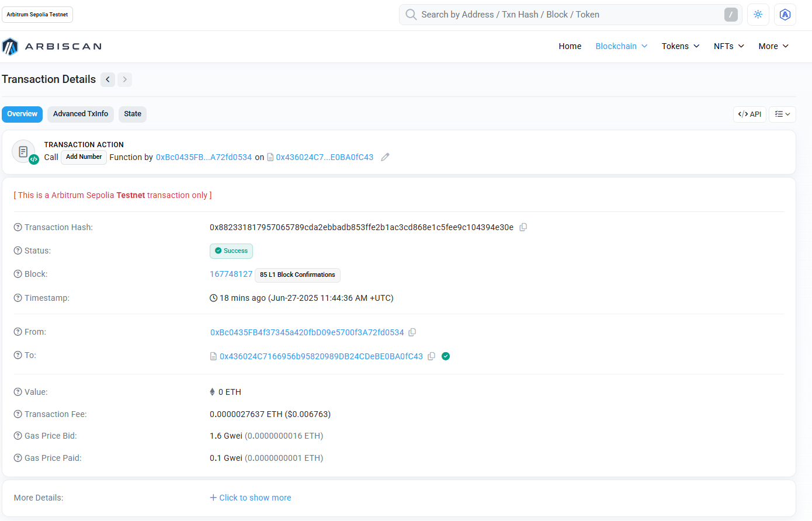
Task: Click the More Details label
Action: pyautogui.click(x=39, y=498)
